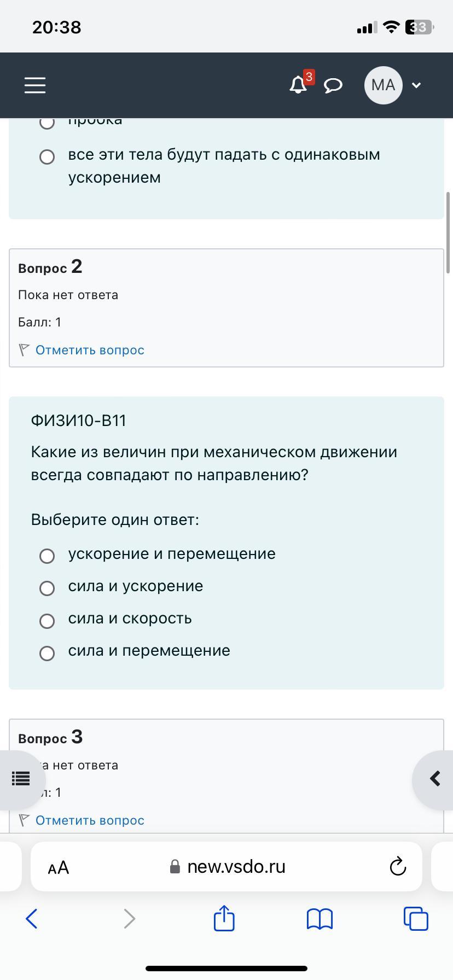The width and height of the screenshot is (453, 980).
Task: Expand the user menu chevron
Action: 416,85
